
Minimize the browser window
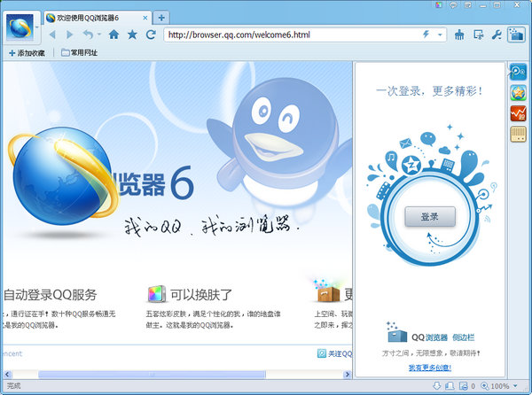(x=483, y=4)
